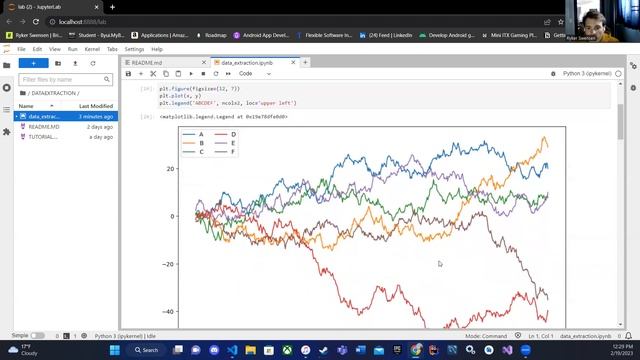This screenshot has width=640, height=360.
Task: Open the Extension Manager puzzle icon
Action: click(7, 132)
